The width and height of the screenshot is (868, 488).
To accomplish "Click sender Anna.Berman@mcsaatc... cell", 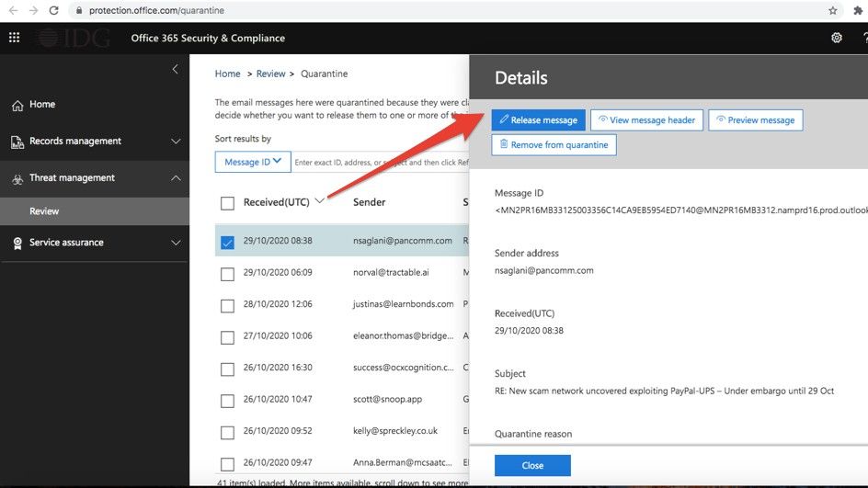I will click(x=403, y=462).
